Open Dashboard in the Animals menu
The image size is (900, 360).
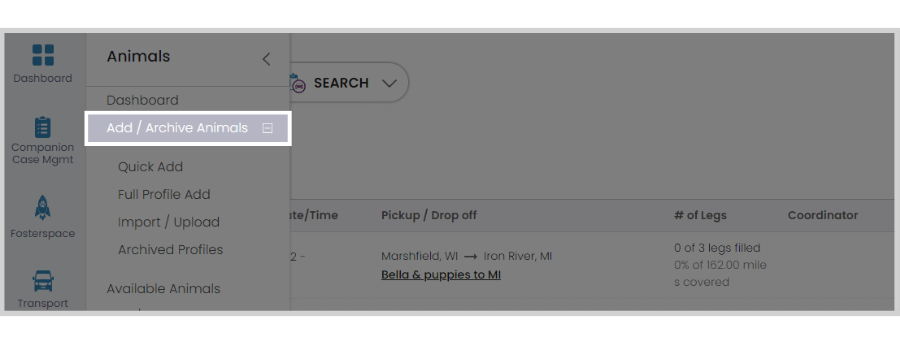[142, 100]
